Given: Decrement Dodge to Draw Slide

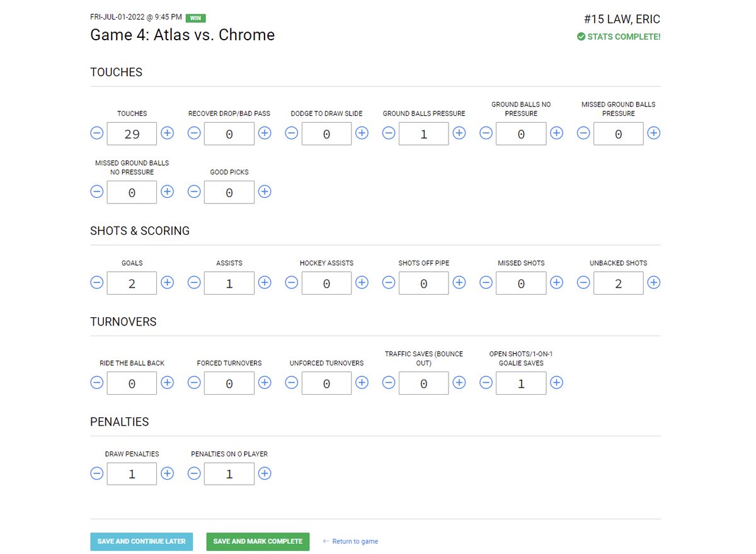Looking at the screenshot, I should (x=291, y=133).
